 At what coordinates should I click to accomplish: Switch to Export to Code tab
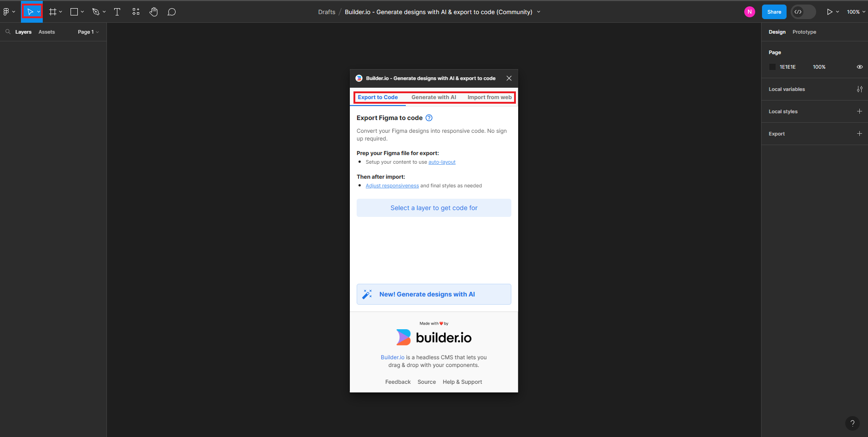click(x=378, y=97)
